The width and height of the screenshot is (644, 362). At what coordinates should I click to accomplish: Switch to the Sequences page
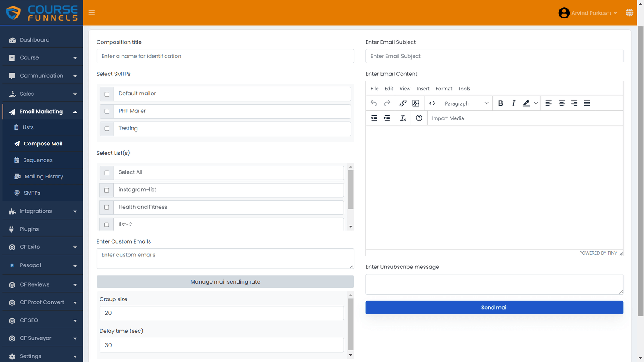(x=38, y=160)
